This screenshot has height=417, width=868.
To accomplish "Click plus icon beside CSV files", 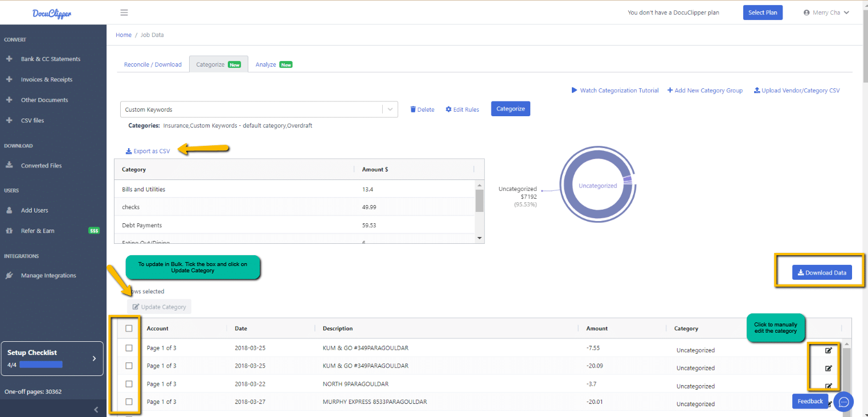I will pyautogui.click(x=9, y=120).
